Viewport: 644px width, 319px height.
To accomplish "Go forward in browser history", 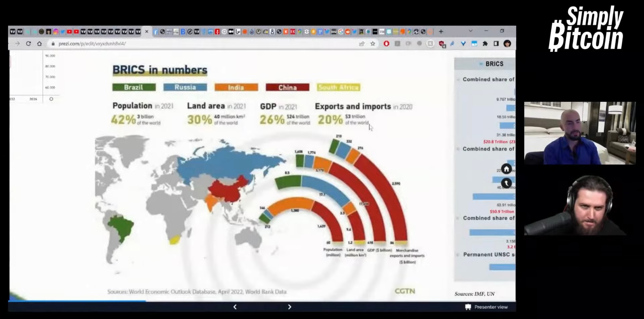I will (17, 43).
